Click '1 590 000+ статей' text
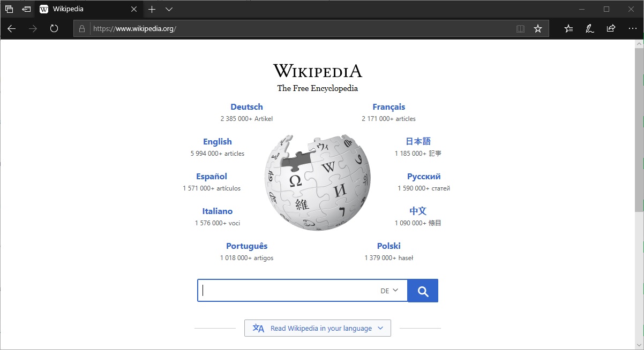The width and height of the screenshot is (644, 350). pyautogui.click(x=424, y=188)
